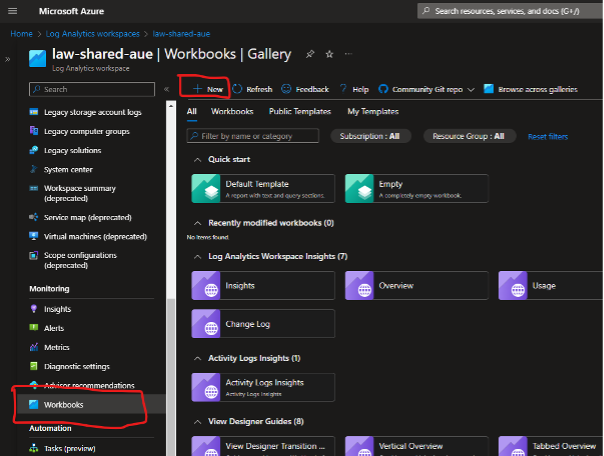Open the hamburger portal menu
This screenshot has height=456, width=604.
point(13,11)
